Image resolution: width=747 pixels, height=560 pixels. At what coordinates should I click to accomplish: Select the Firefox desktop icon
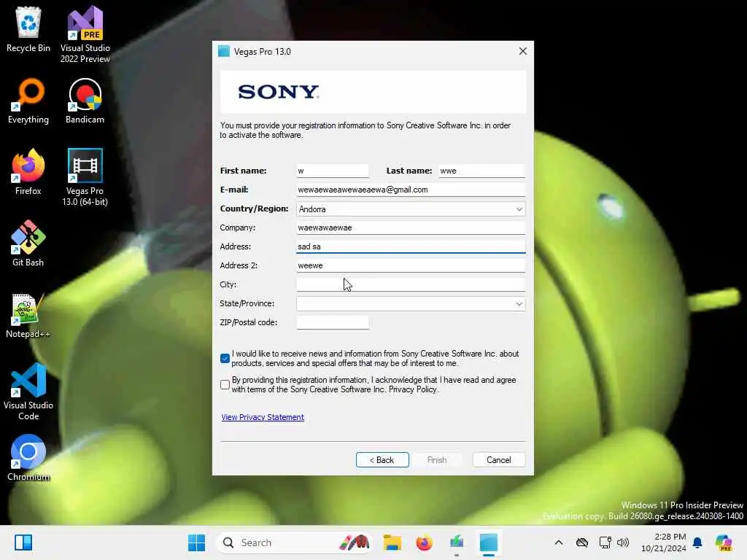pyautogui.click(x=28, y=172)
